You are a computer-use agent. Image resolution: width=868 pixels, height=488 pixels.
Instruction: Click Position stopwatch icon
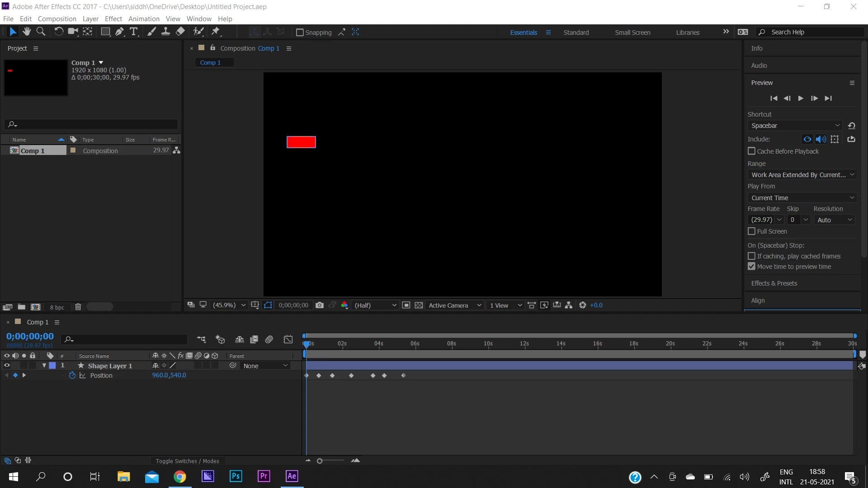pos(72,375)
